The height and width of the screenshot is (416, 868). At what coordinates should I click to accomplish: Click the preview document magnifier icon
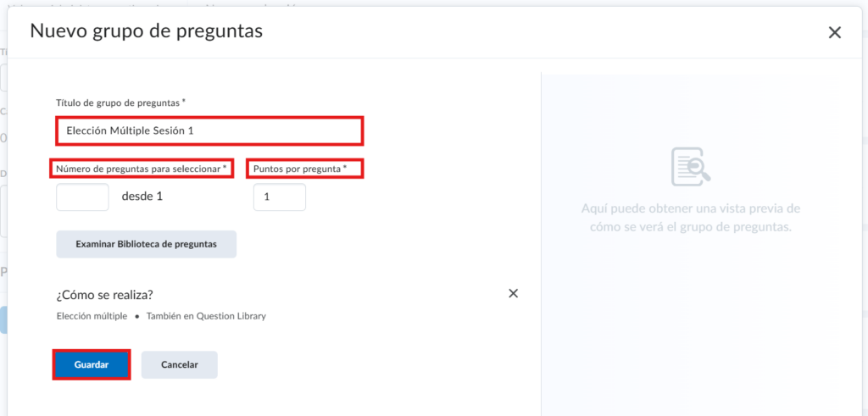(x=690, y=167)
